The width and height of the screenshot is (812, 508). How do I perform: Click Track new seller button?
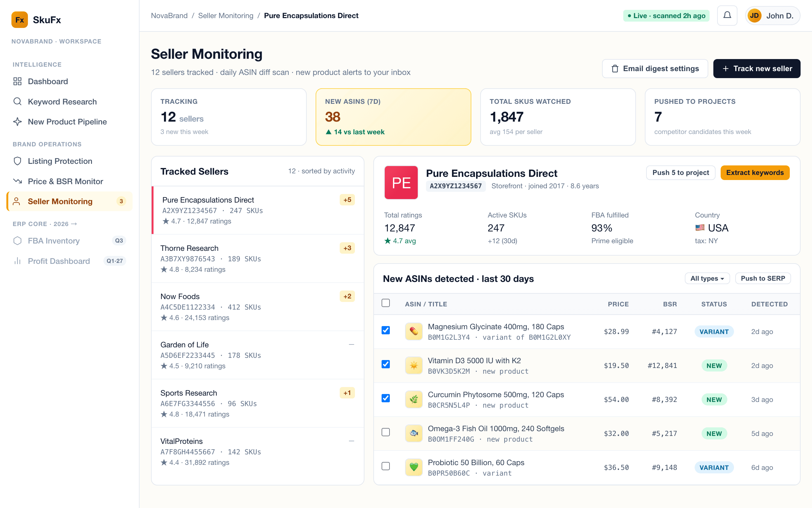coord(756,69)
